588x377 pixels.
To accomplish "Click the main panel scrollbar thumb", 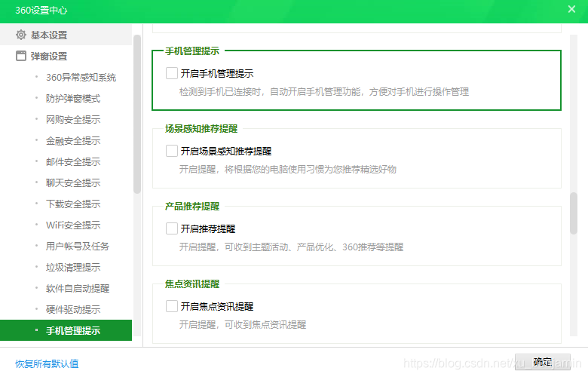I will coord(574,213).
